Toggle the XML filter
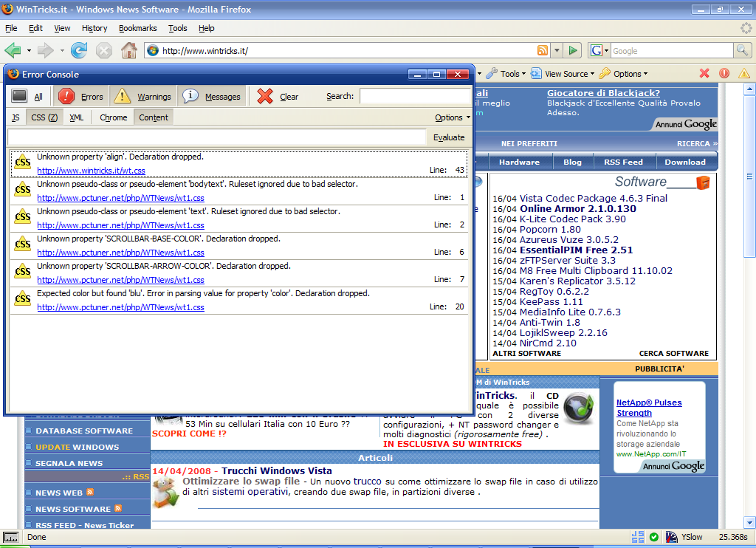 76,117
